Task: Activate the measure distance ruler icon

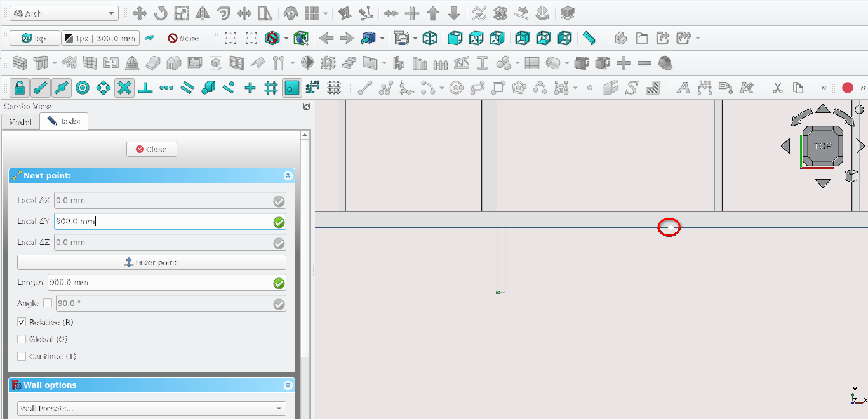Action: click(x=589, y=38)
